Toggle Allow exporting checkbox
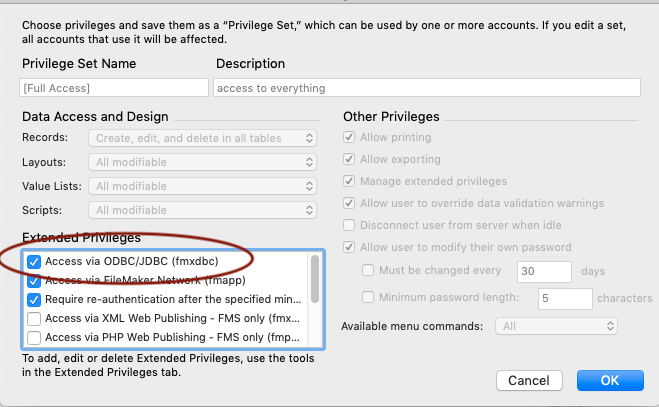Viewport: 659px width, 407px height. (349, 159)
